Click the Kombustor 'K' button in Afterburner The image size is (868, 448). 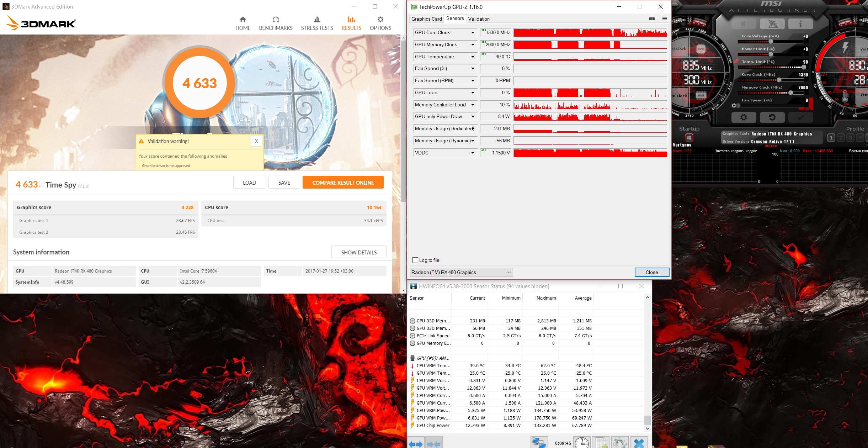click(744, 24)
